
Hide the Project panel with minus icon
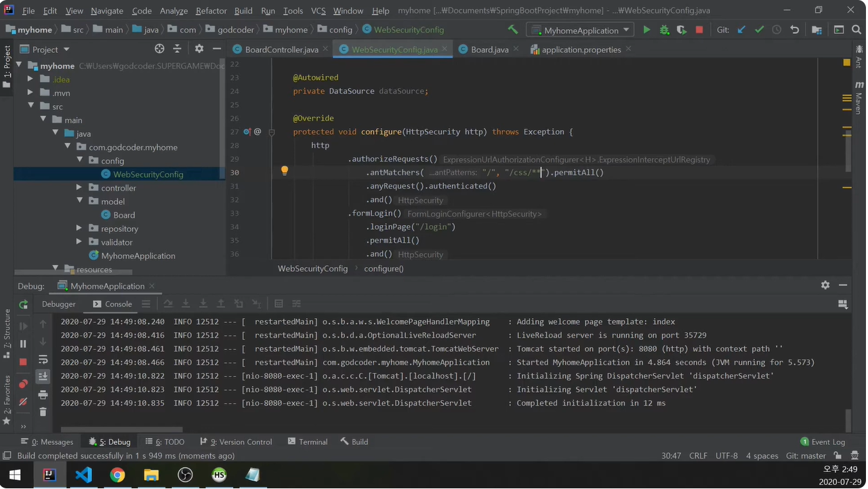217,49
